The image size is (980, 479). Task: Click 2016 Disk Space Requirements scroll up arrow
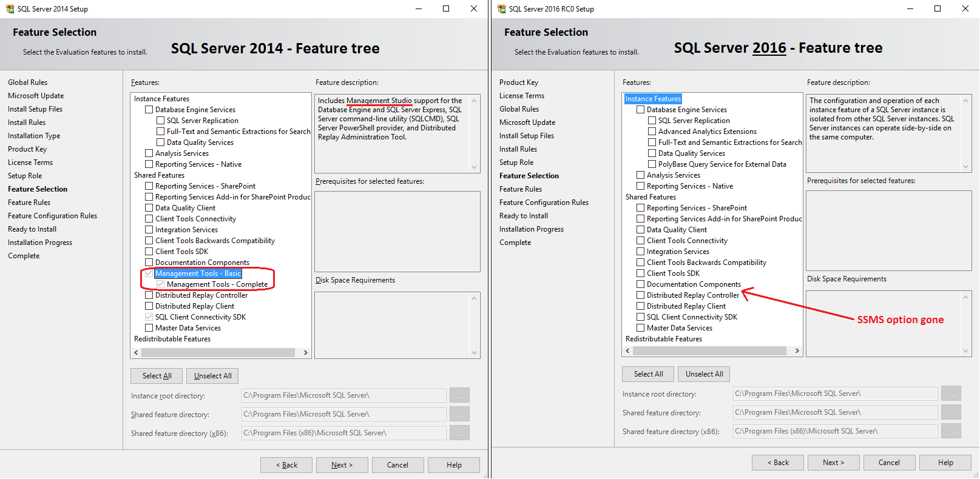[965, 297]
